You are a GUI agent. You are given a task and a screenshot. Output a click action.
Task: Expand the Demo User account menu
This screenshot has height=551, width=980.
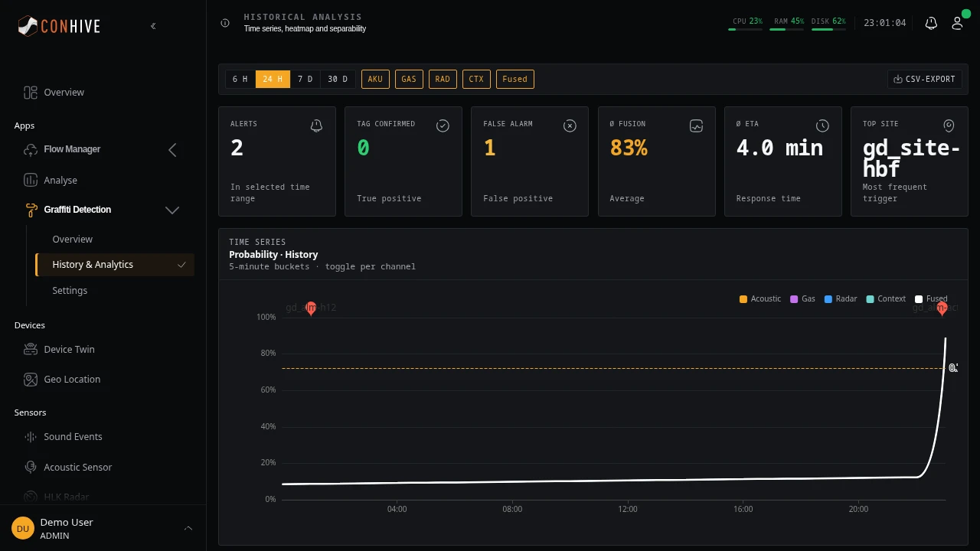tap(188, 528)
